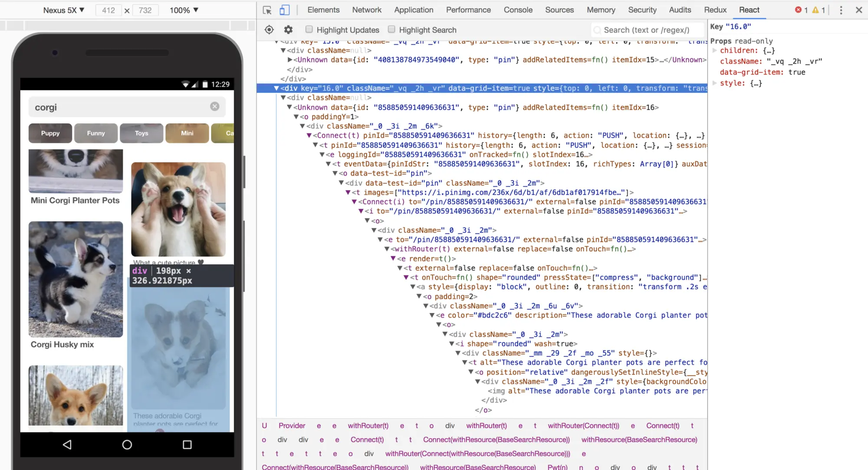Open the DevTools three-dot menu
868x470 pixels.
841,10
